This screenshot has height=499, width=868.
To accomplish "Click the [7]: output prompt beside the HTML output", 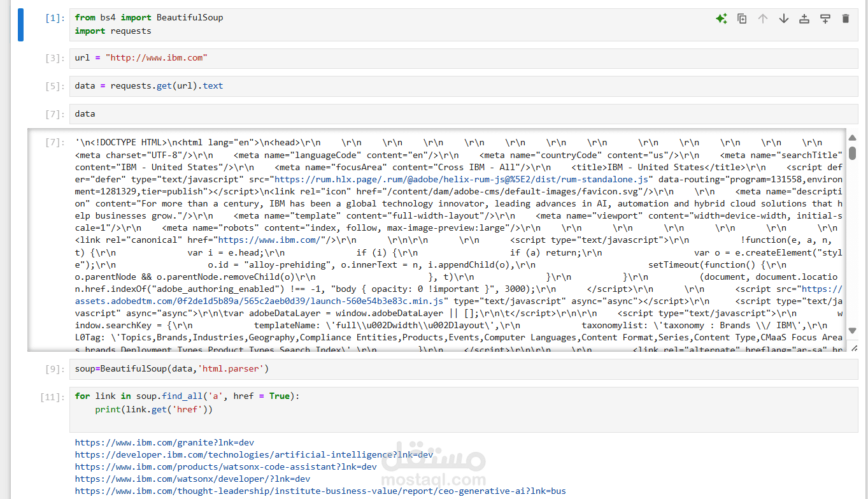I will 55,142.
